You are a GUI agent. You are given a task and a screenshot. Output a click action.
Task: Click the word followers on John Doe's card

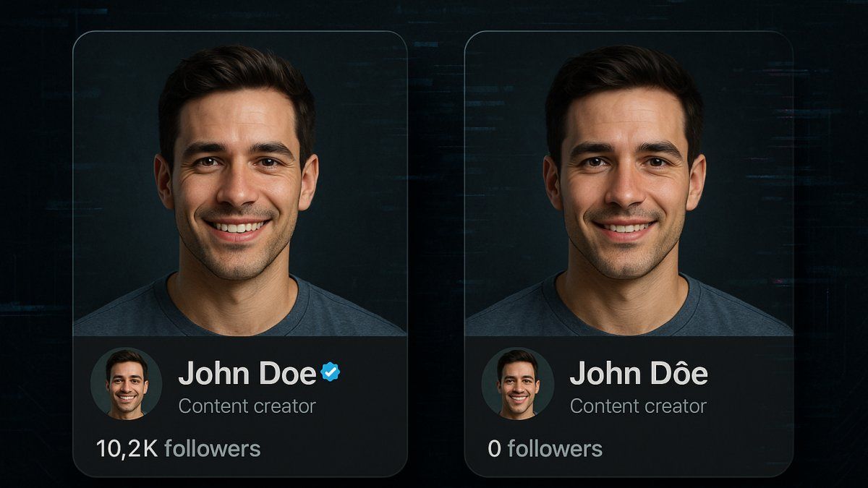point(213,448)
